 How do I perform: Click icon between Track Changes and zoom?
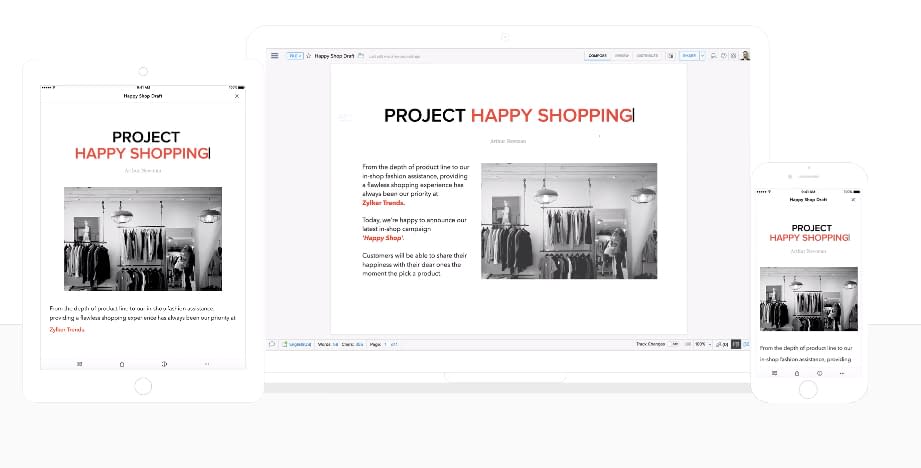click(686, 345)
